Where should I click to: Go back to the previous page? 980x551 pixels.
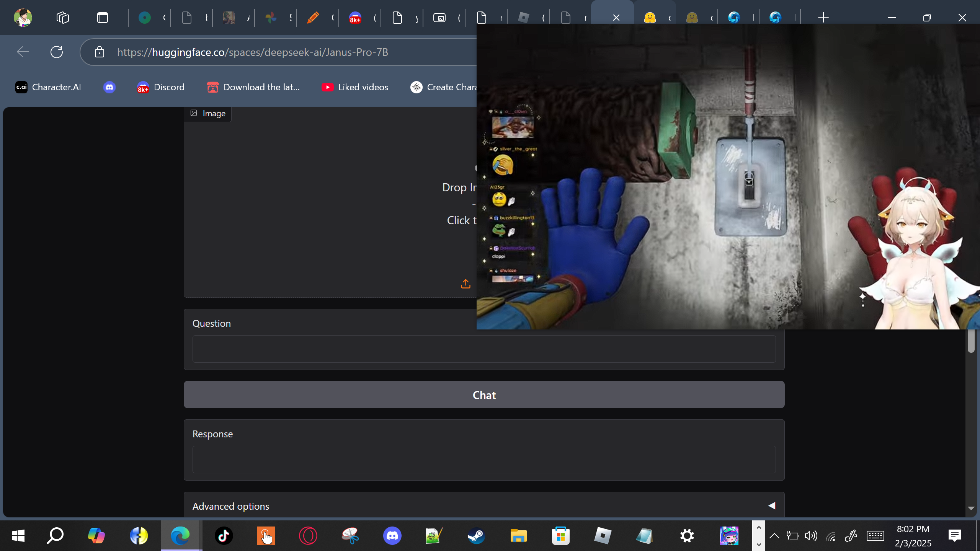click(23, 52)
